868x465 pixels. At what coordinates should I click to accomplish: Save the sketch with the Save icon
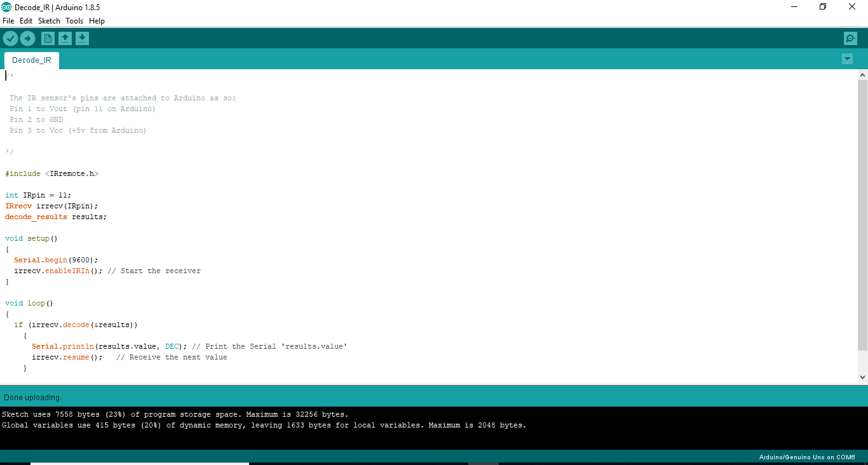[x=82, y=39]
